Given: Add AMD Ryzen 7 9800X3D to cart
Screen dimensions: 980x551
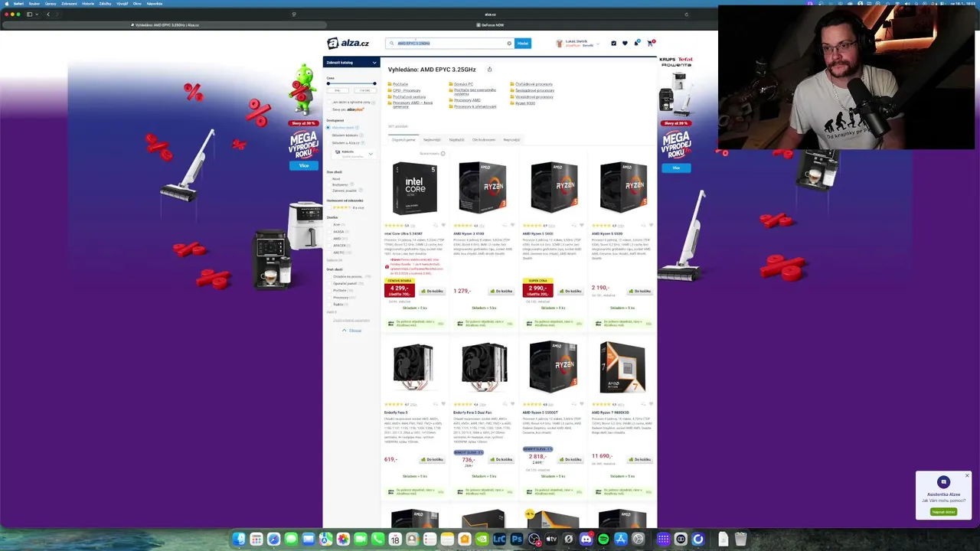Looking at the screenshot, I should [639, 460].
